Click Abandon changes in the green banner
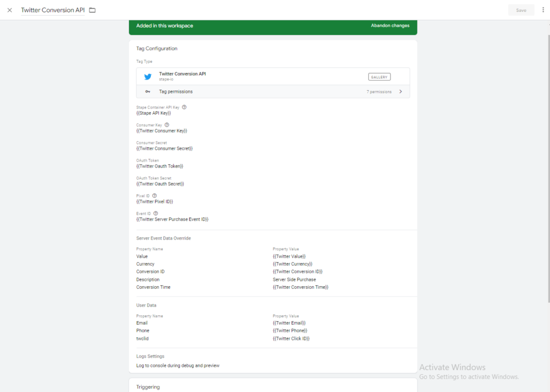Viewport: 550px width, 392px height. coord(390,26)
